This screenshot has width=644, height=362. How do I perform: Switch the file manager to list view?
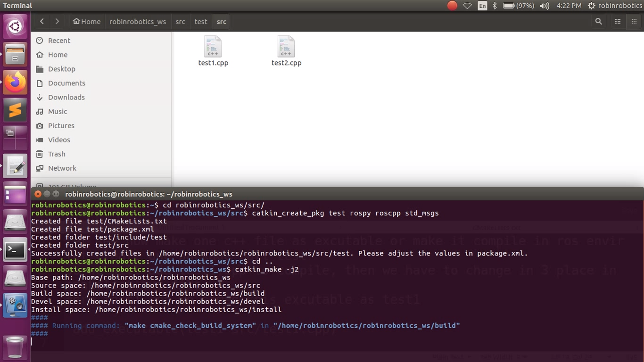[618, 21]
